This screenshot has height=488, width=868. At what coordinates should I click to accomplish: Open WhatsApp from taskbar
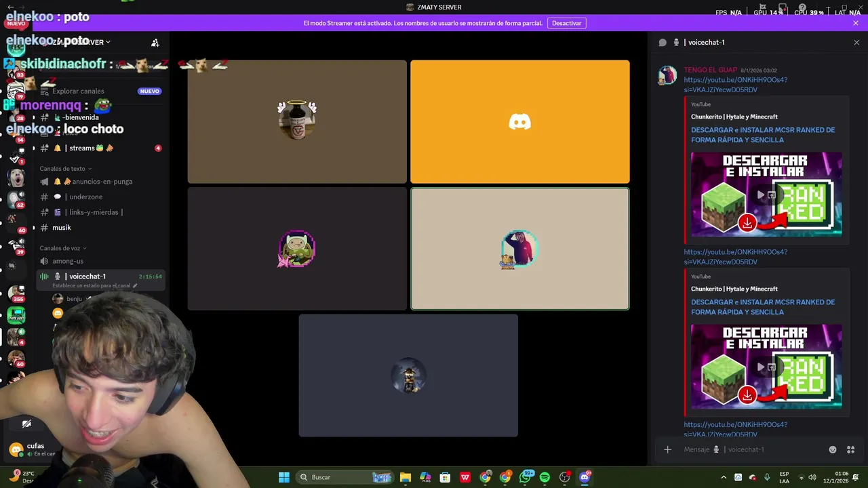pos(525,477)
